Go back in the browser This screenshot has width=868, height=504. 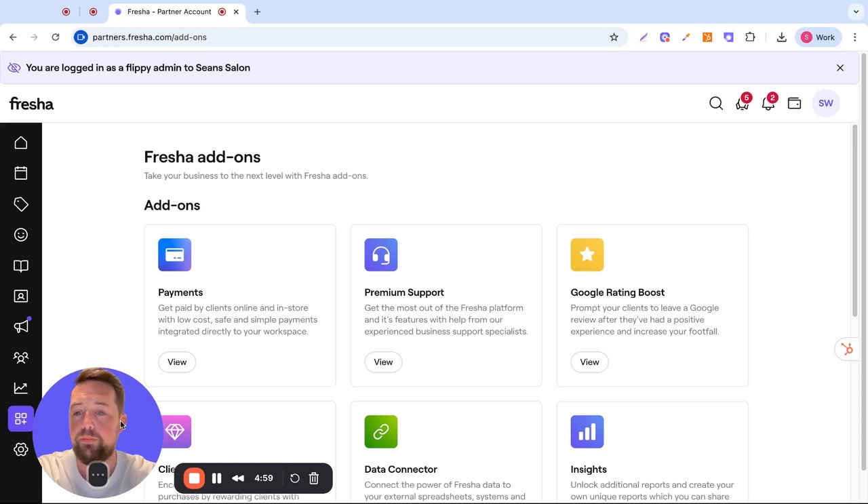pyautogui.click(x=13, y=37)
